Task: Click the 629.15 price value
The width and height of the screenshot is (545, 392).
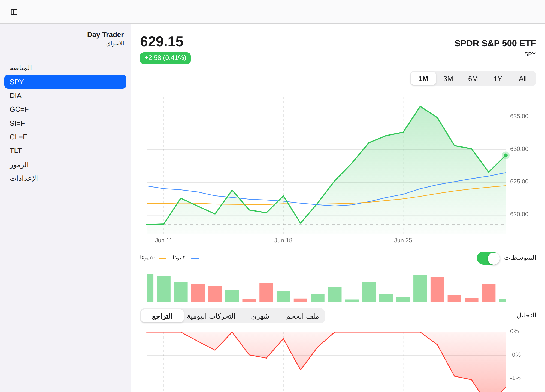Action: coord(162,42)
